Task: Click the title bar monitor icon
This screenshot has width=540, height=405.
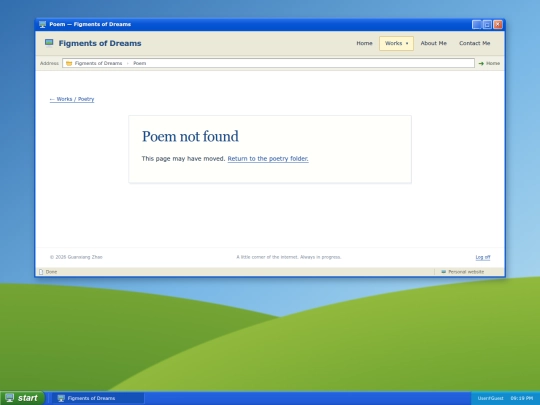Action: (x=42, y=24)
